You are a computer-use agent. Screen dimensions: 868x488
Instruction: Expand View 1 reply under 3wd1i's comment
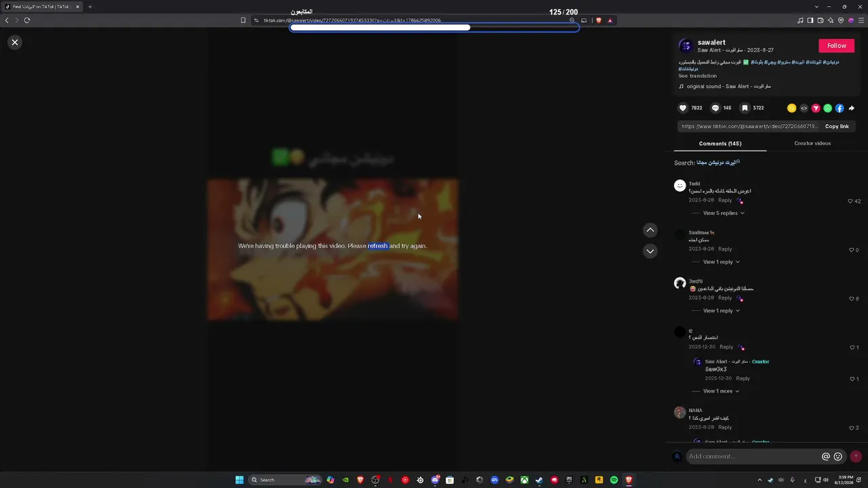[x=721, y=311]
